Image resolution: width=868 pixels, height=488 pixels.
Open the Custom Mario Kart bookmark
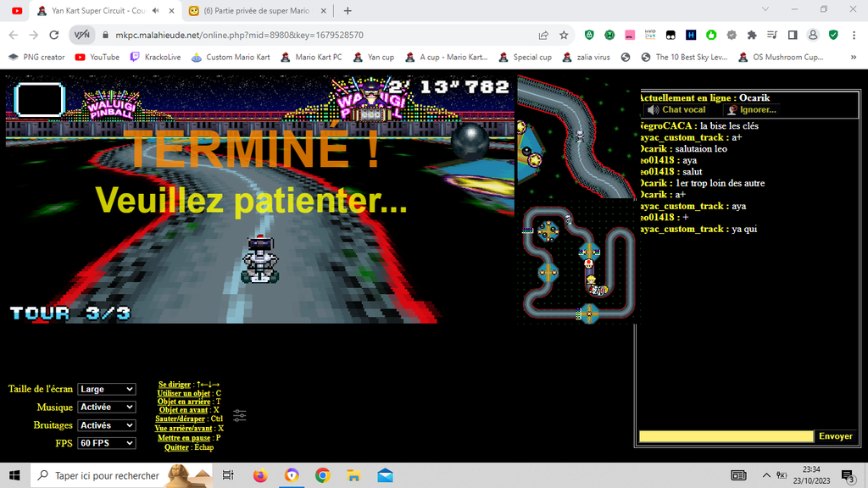[231, 57]
